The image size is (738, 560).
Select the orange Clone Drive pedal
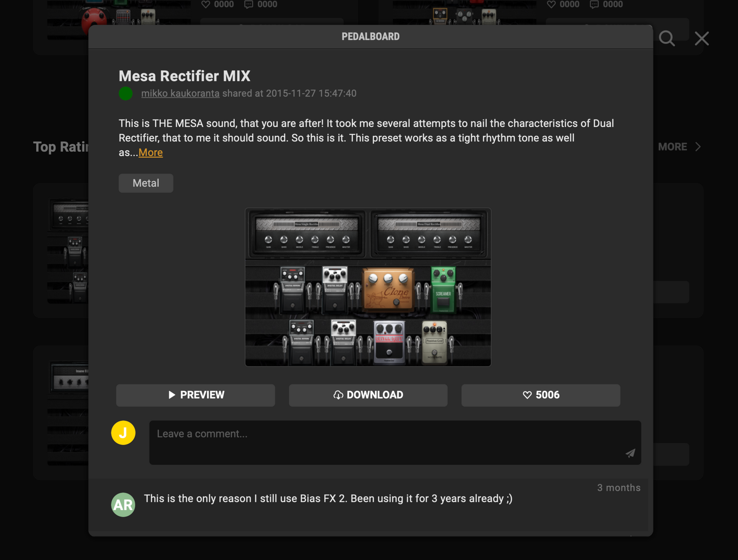click(388, 289)
